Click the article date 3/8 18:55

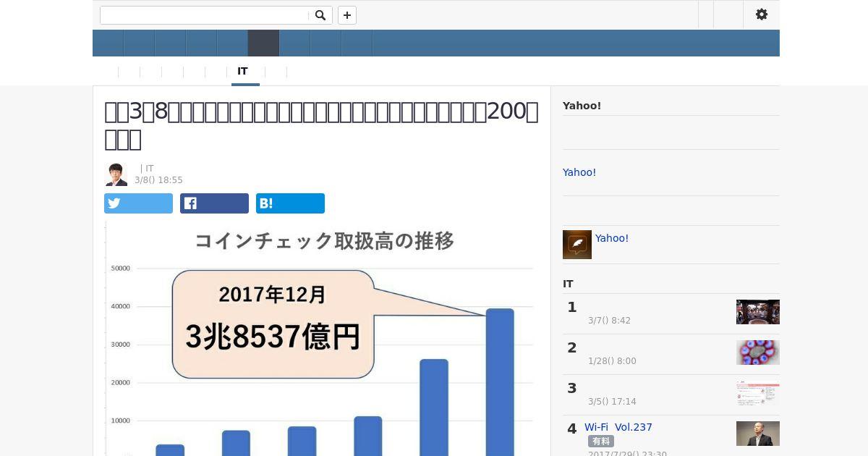pos(158,180)
